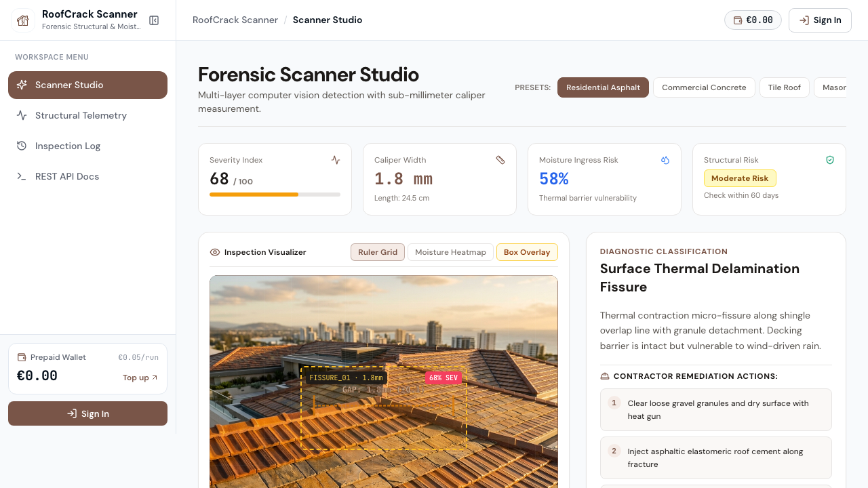The height and width of the screenshot is (488, 868).
Task: Select the Residential Asphalt preset
Action: [x=603, y=87]
